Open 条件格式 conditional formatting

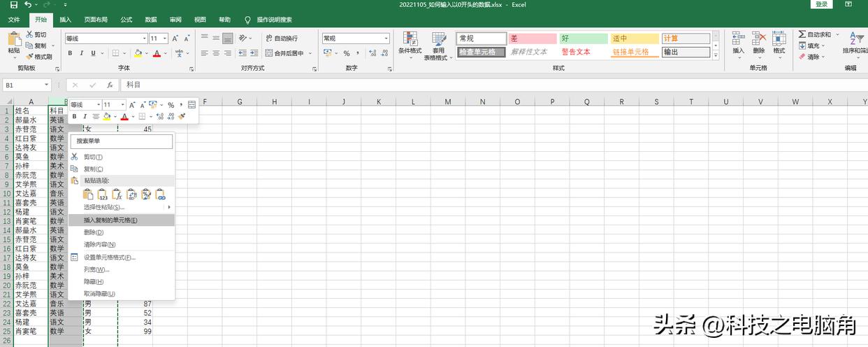[x=410, y=43]
